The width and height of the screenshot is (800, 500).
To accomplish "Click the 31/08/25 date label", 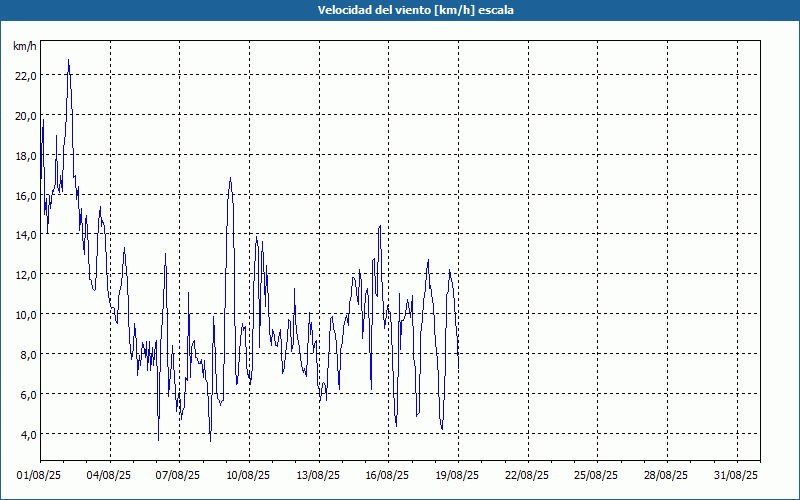I will [x=736, y=475].
